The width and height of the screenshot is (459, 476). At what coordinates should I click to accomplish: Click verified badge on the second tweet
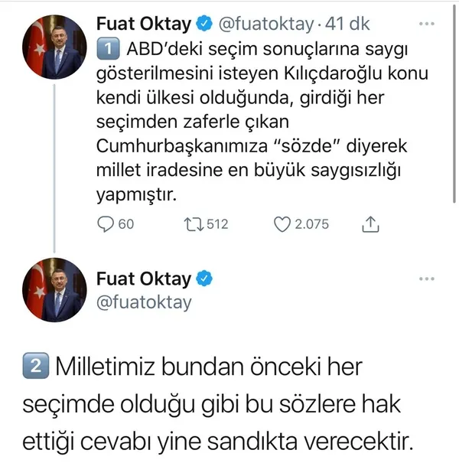pyautogui.click(x=205, y=279)
